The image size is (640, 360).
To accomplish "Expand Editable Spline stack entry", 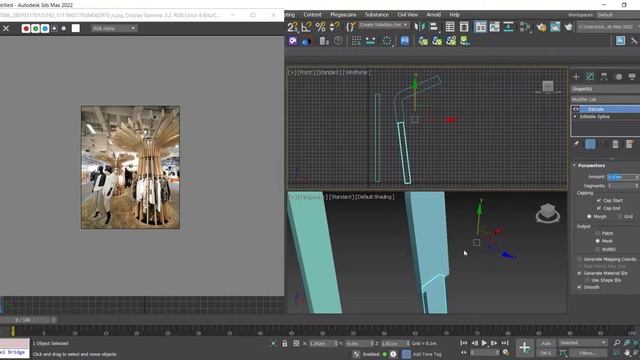I will [x=575, y=117].
